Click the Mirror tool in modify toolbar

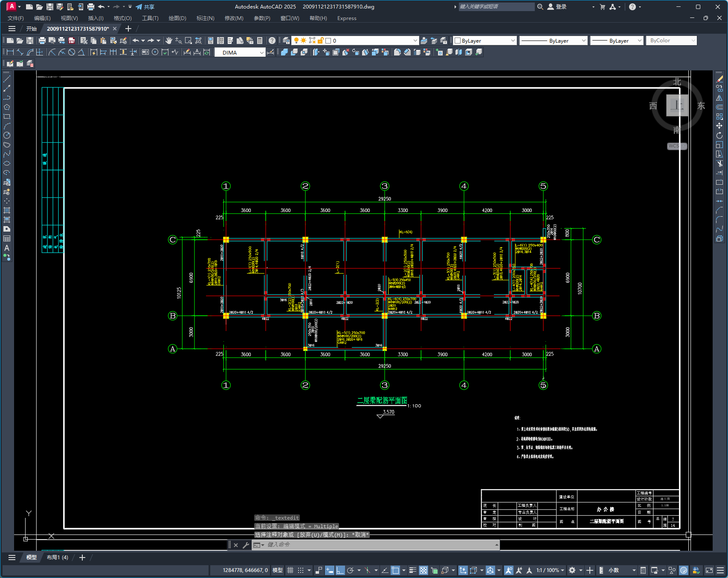719,98
